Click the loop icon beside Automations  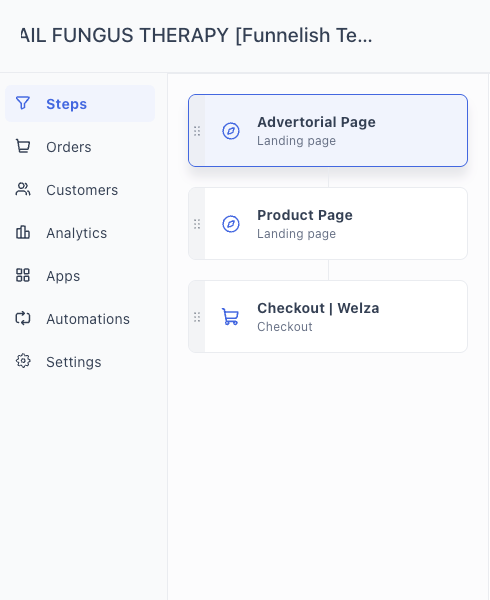[x=23, y=318]
